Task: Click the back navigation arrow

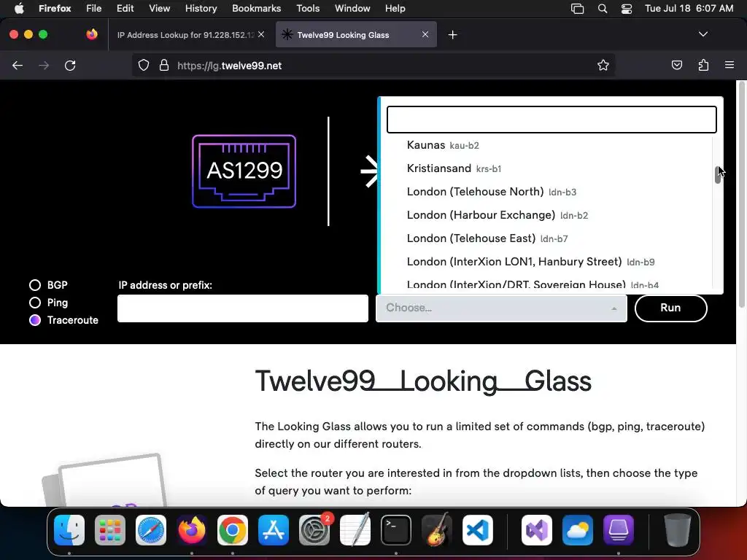Action: point(18,65)
